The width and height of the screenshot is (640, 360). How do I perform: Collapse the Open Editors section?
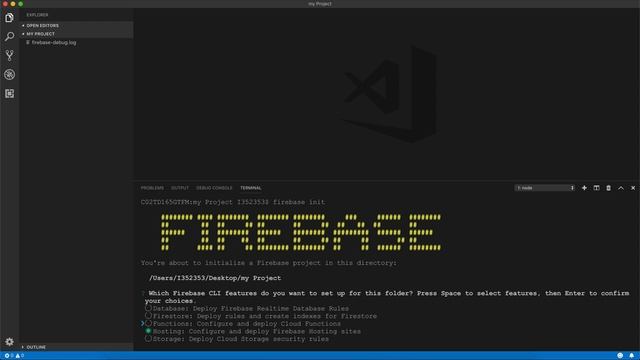[76, 25]
